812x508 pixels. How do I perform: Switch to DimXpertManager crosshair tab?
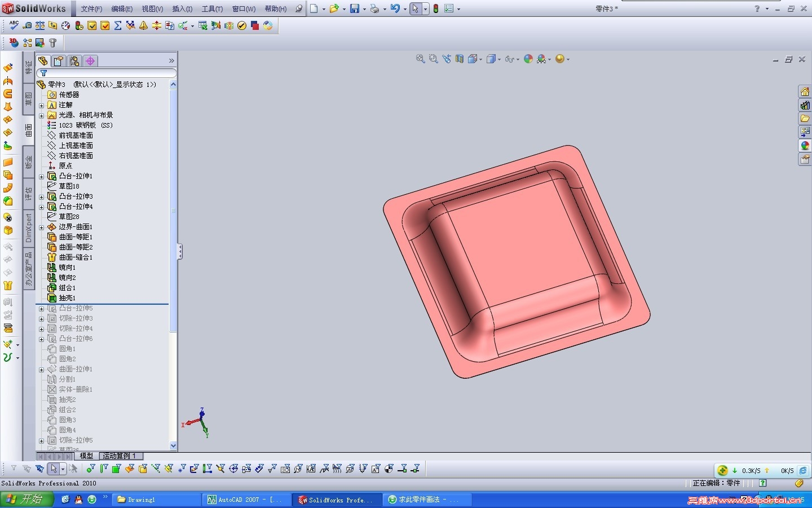pyautogui.click(x=90, y=60)
